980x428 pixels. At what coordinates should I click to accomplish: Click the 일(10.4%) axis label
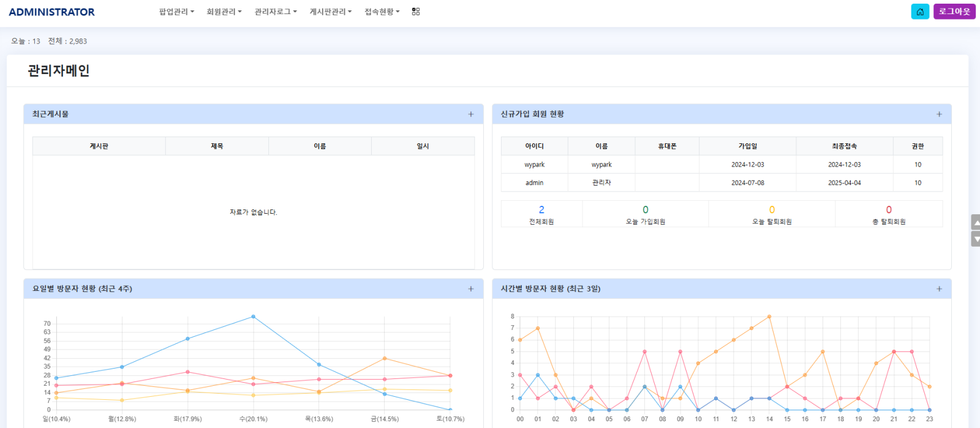(x=56, y=419)
